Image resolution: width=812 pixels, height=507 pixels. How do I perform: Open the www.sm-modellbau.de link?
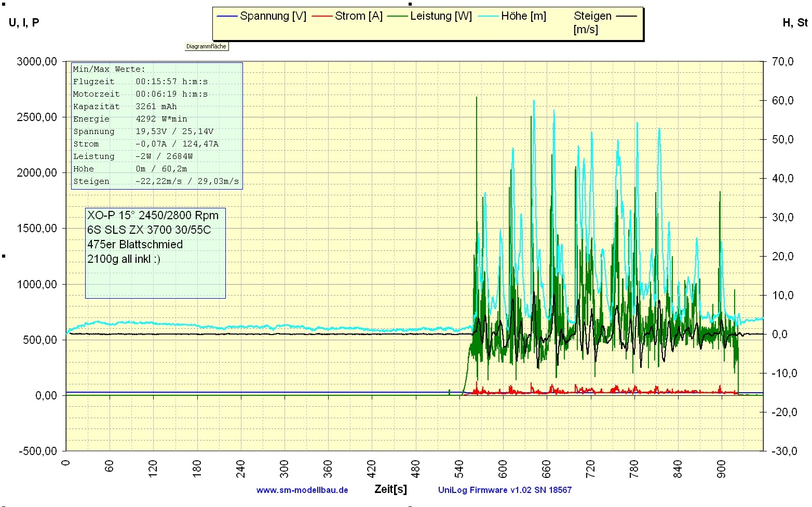(x=302, y=490)
